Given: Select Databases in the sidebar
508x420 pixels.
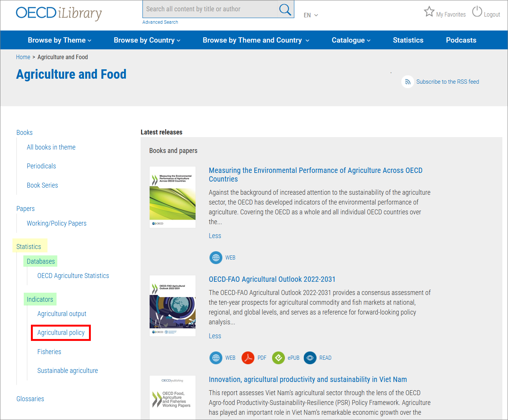Looking at the screenshot, I should tap(41, 261).
